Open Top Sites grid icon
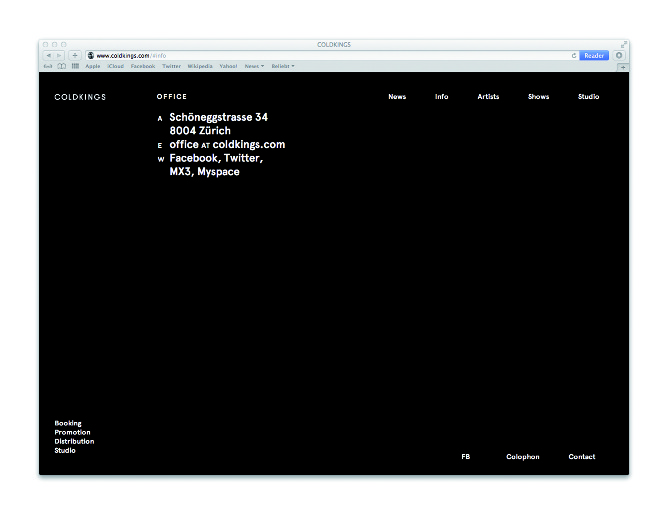The image size is (670, 515). tap(75, 66)
